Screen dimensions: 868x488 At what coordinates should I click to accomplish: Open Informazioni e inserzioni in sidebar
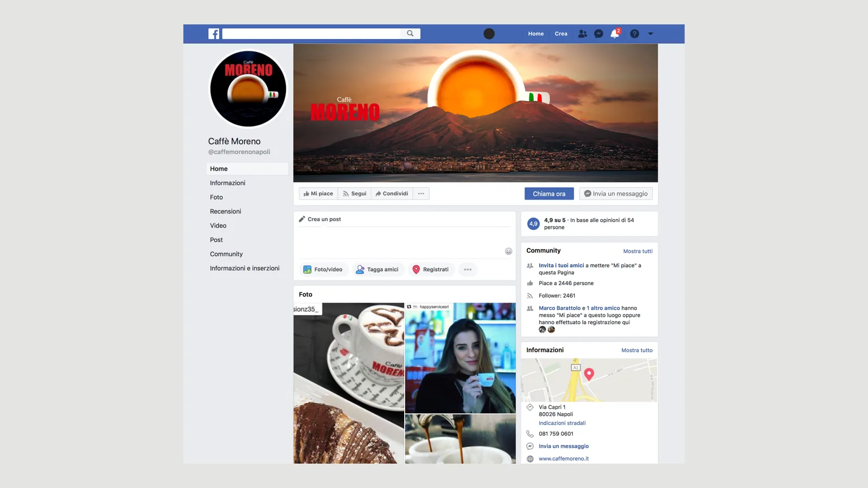pos(245,268)
